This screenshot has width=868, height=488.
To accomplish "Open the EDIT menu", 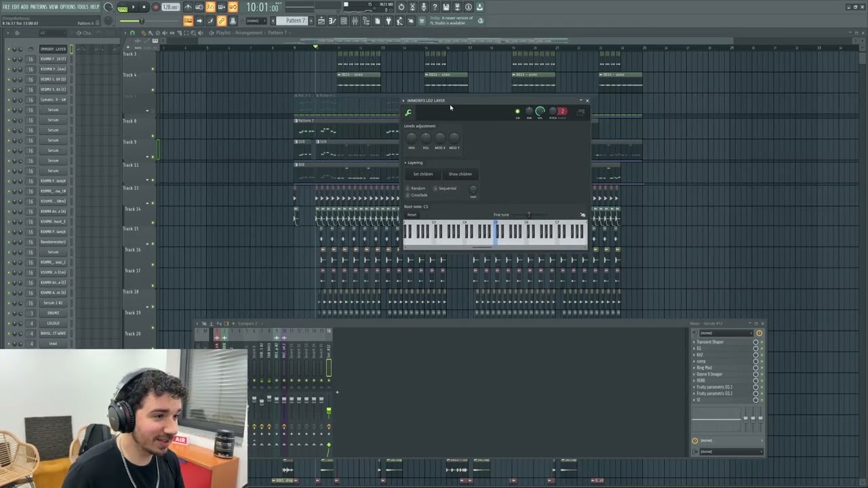I will pos(15,7).
